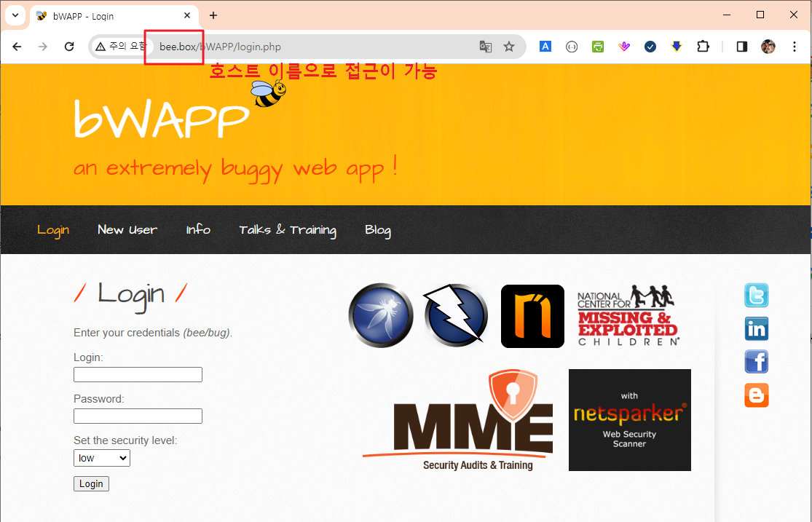Open the LinkedIn social icon
The image size is (812, 522).
pos(757,328)
